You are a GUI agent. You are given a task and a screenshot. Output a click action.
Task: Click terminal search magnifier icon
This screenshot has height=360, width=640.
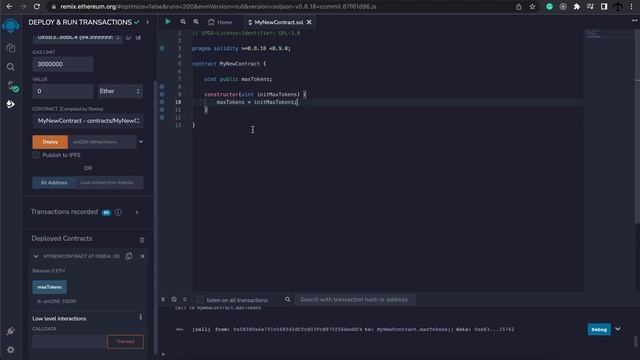click(287, 300)
